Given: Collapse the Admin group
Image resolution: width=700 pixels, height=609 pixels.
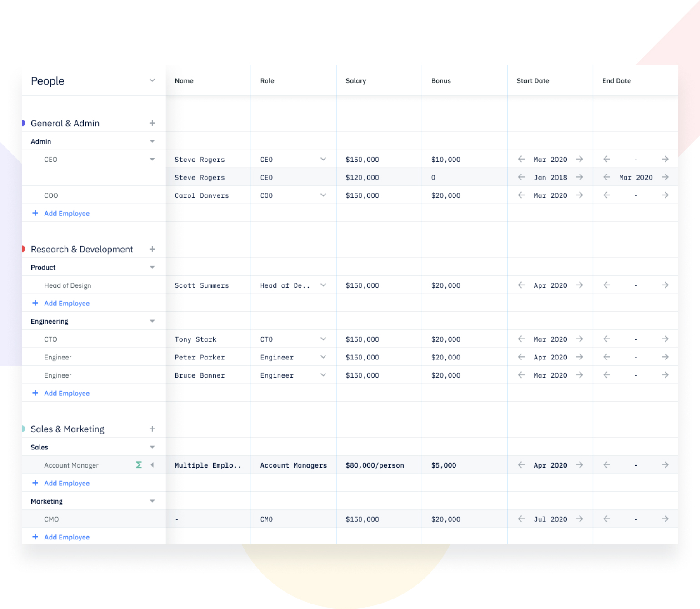Looking at the screenshot, I should 152,141.
